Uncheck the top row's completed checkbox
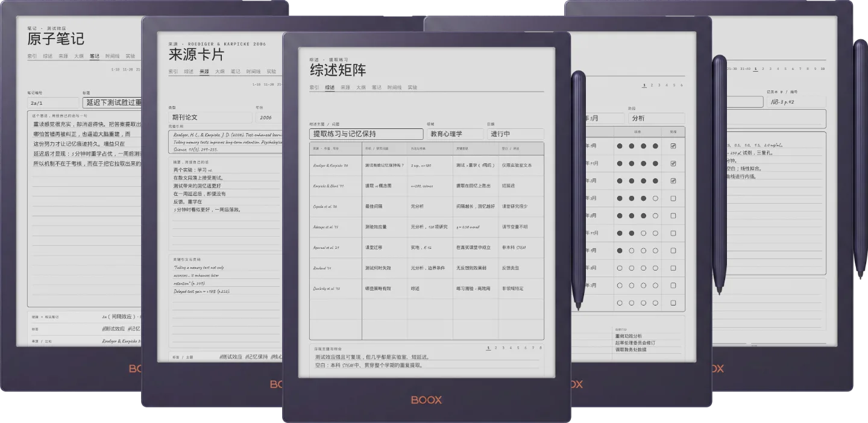868x423 pixels. [673, 146]
